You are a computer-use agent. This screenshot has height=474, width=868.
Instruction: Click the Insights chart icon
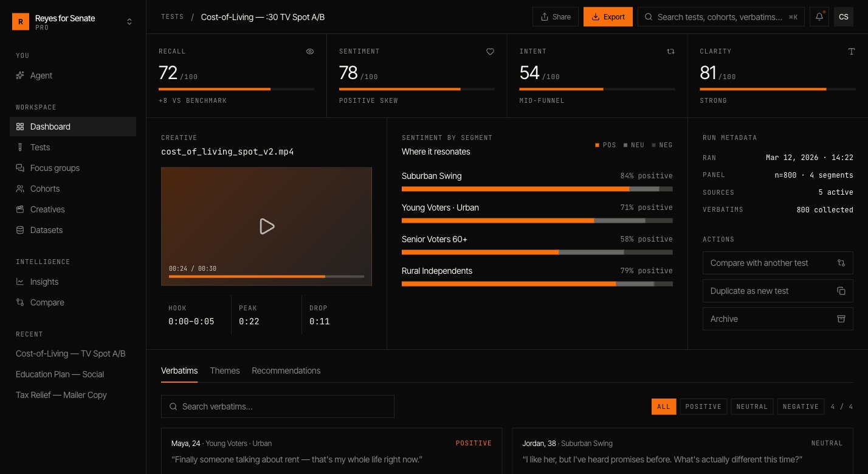pos(20,282)
